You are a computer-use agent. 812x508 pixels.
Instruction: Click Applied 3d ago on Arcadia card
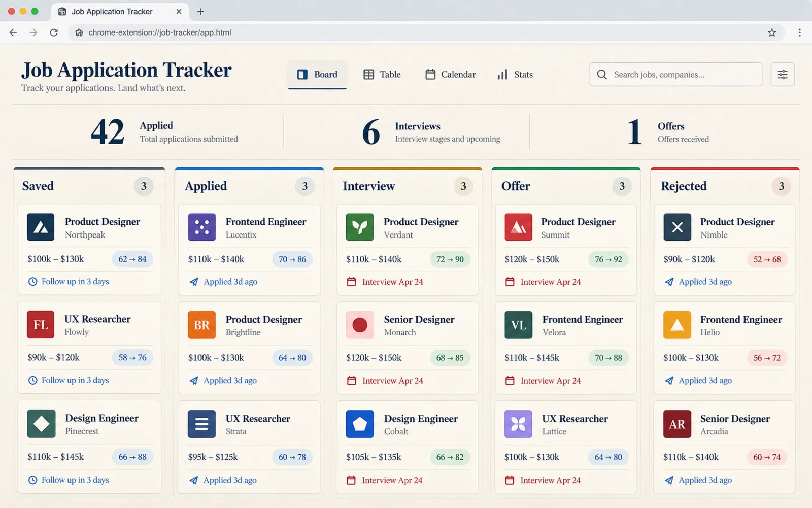(698, 480)
